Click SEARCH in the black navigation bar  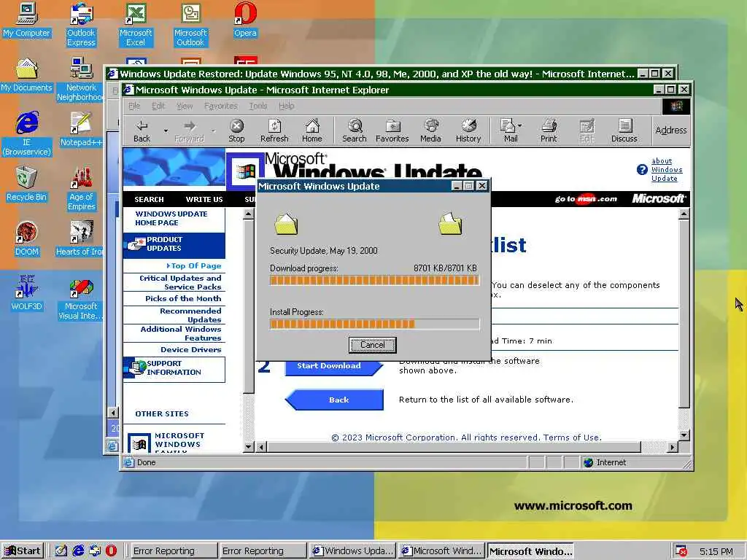tap(149, 200)
